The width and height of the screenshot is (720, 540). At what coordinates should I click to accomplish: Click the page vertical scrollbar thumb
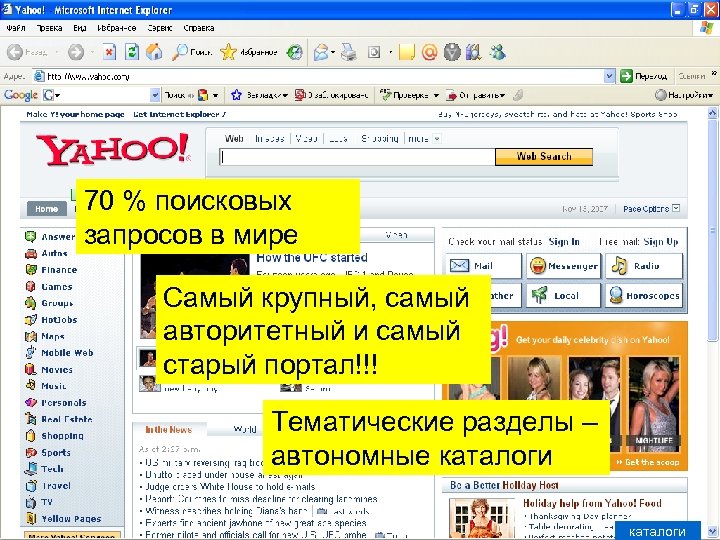712,230
